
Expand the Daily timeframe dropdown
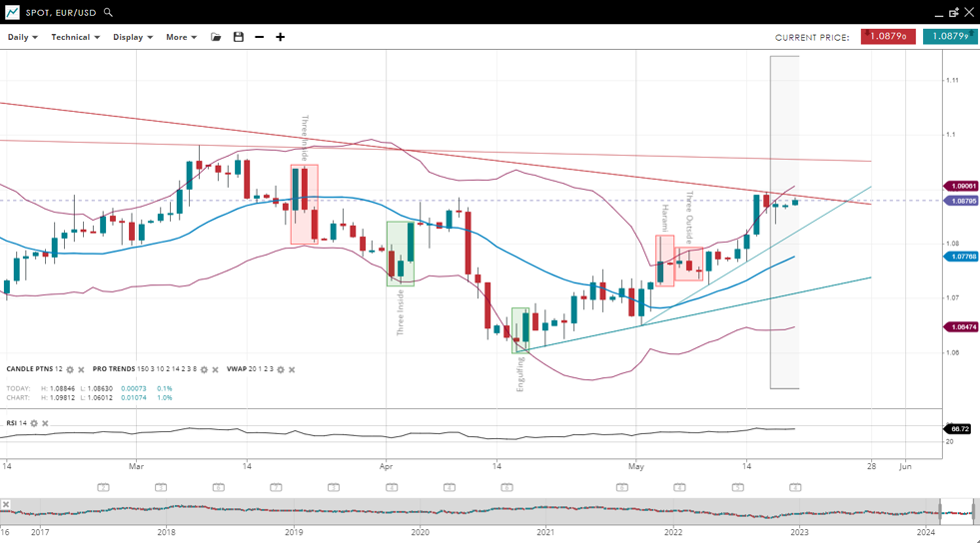coord(22,37)
